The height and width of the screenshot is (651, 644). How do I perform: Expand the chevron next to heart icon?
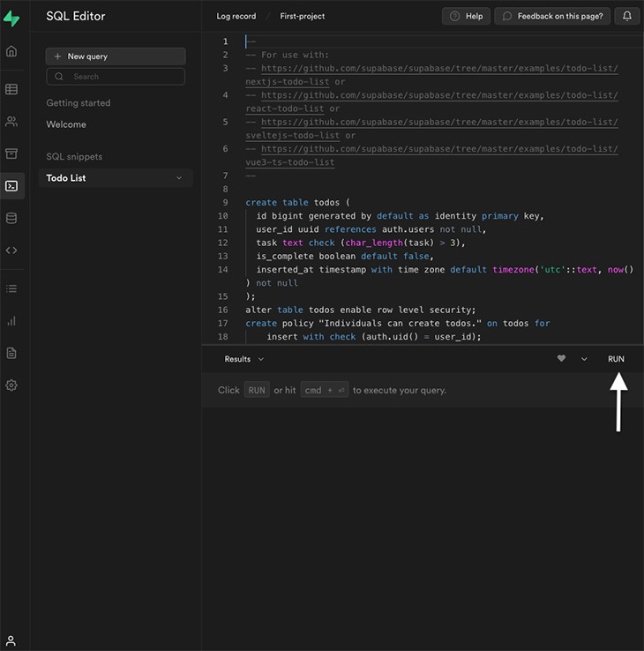(584, 359)
